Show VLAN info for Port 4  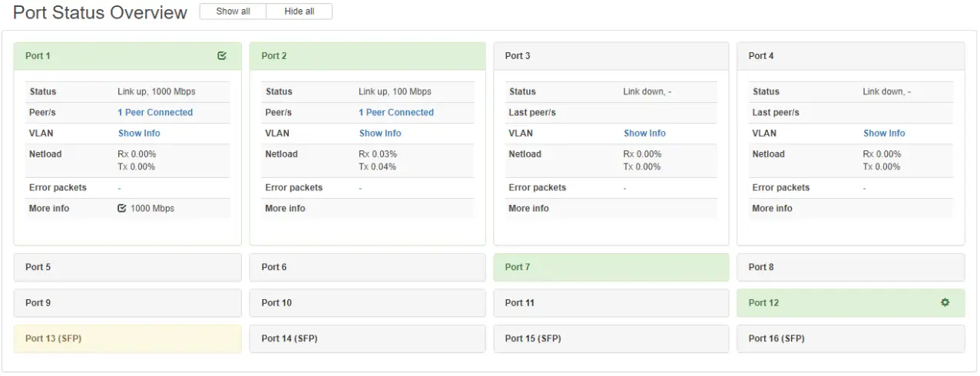pos(884,133)
